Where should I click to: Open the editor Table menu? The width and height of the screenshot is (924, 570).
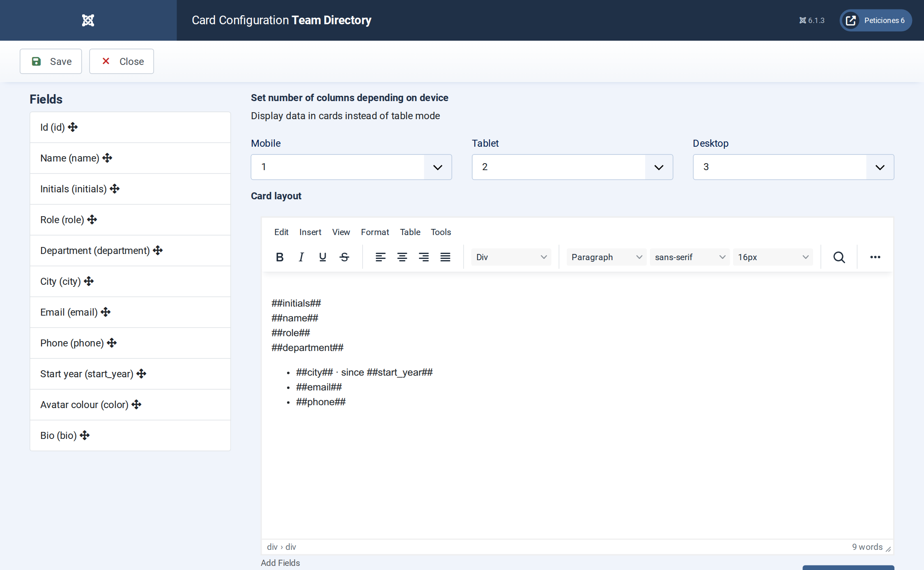[x=410, y=232]
